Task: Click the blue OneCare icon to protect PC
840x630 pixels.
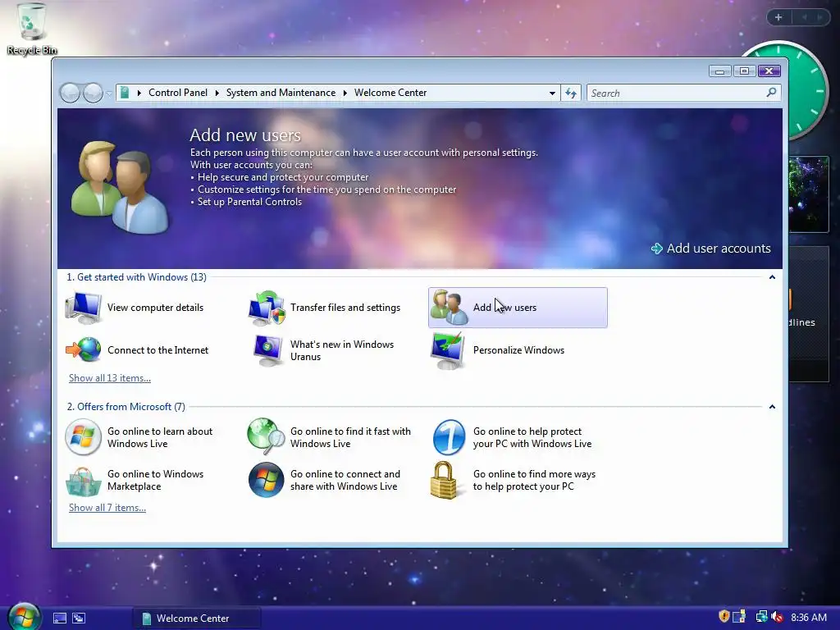Action: pos(449,437)
